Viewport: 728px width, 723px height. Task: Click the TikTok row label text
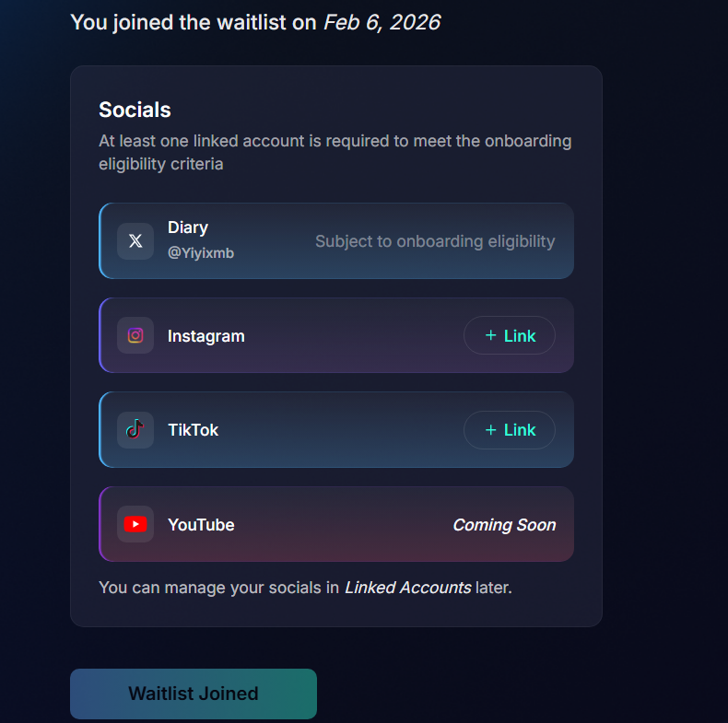coord(194,430)
